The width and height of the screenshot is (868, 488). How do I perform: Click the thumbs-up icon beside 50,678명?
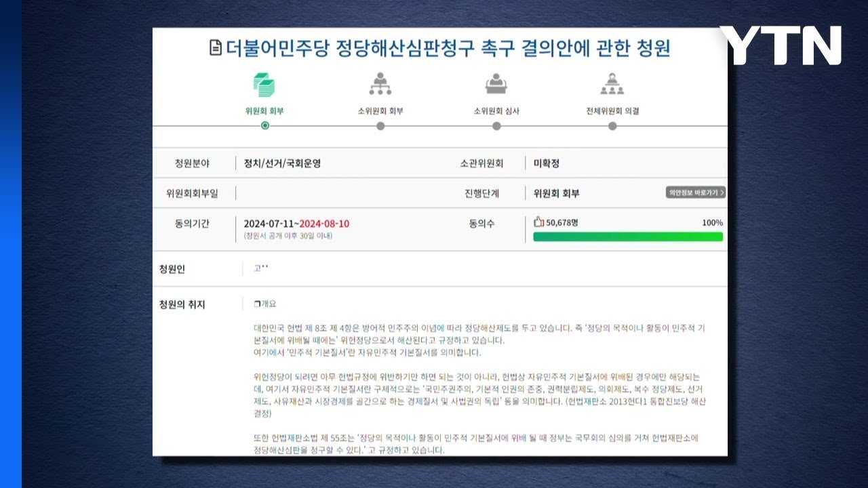[539, 222]
